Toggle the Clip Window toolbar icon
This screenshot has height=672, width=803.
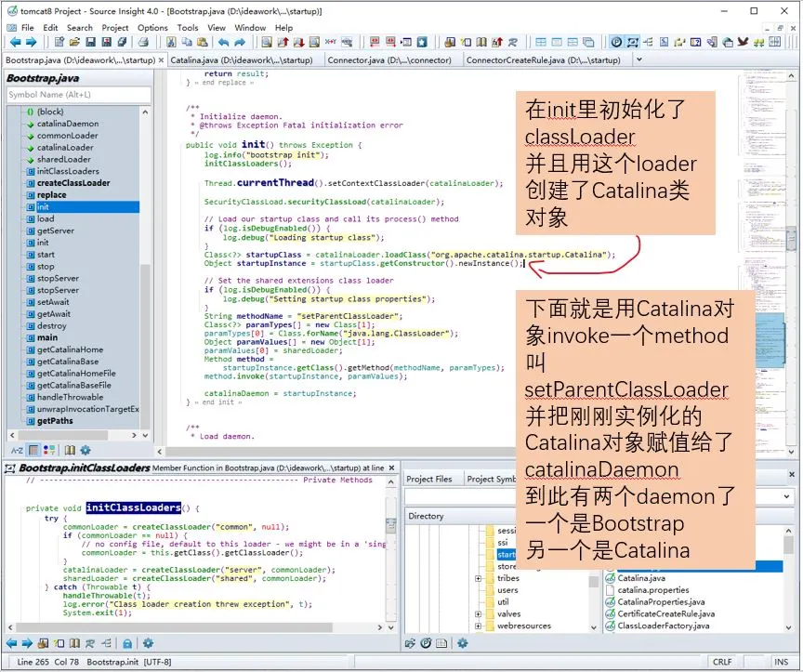point(665,42)
